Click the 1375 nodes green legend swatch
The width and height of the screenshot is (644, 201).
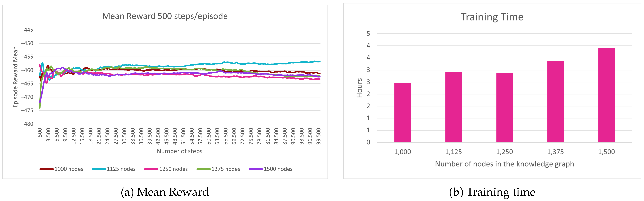[x=204, y=169]
